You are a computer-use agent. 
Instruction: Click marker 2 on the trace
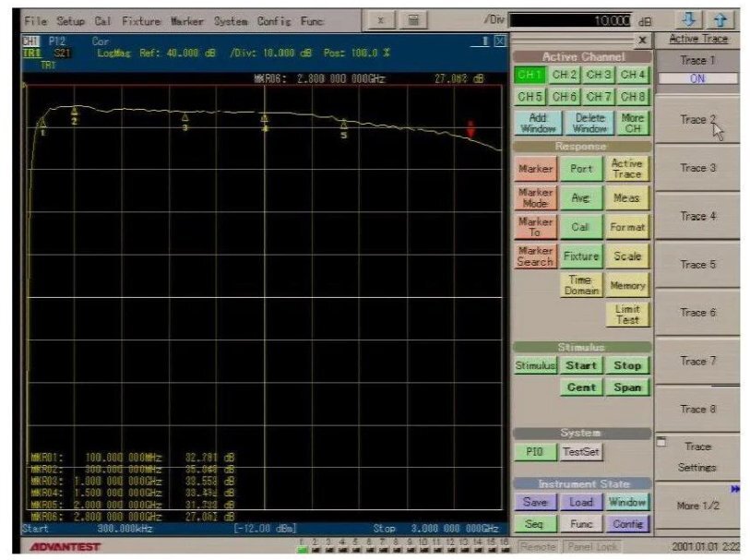[x=75, y=112]
